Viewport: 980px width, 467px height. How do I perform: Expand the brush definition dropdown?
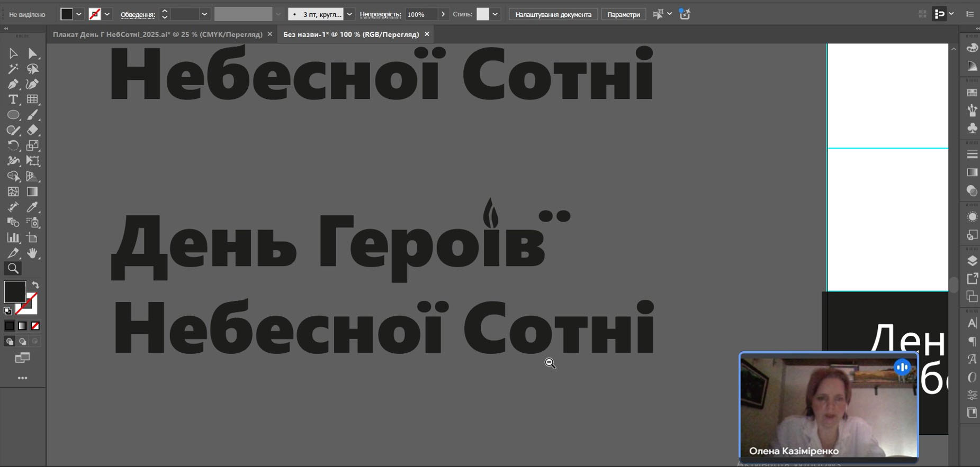[349, 14]
